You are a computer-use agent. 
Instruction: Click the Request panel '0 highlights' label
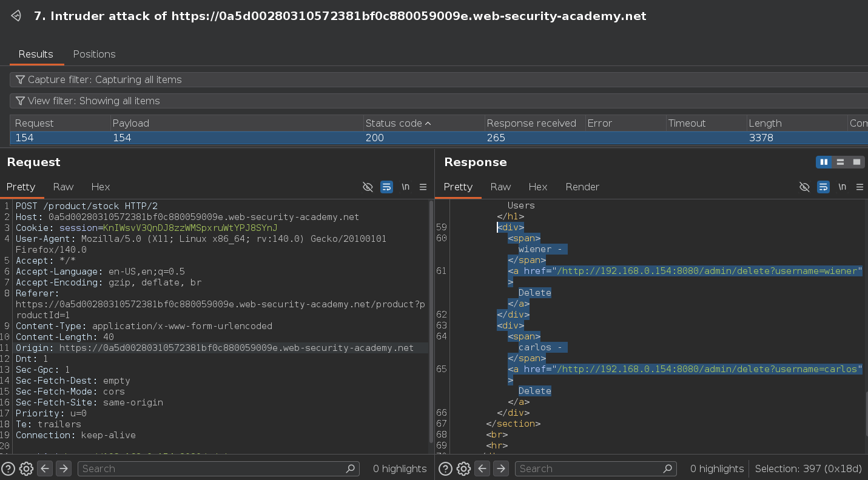(x=400, y=468)
